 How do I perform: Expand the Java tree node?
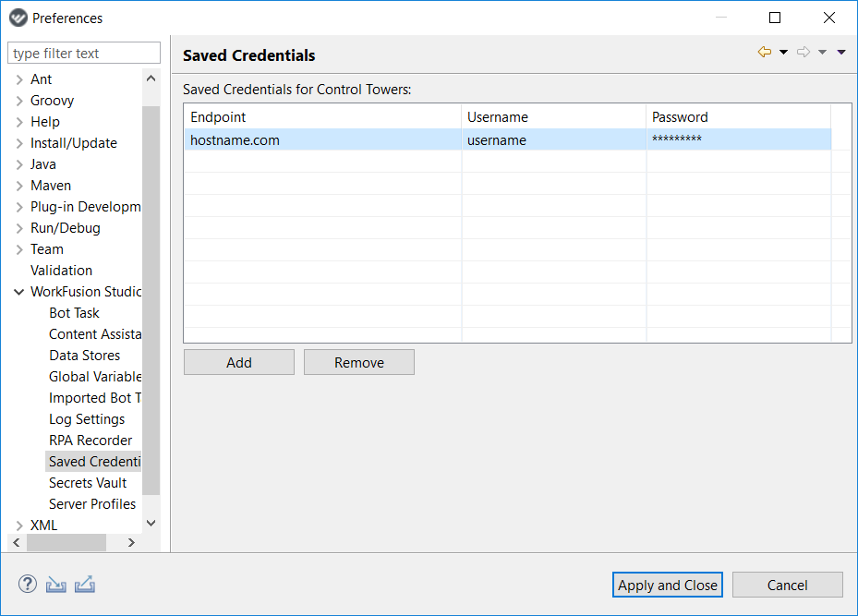[19, 164]
